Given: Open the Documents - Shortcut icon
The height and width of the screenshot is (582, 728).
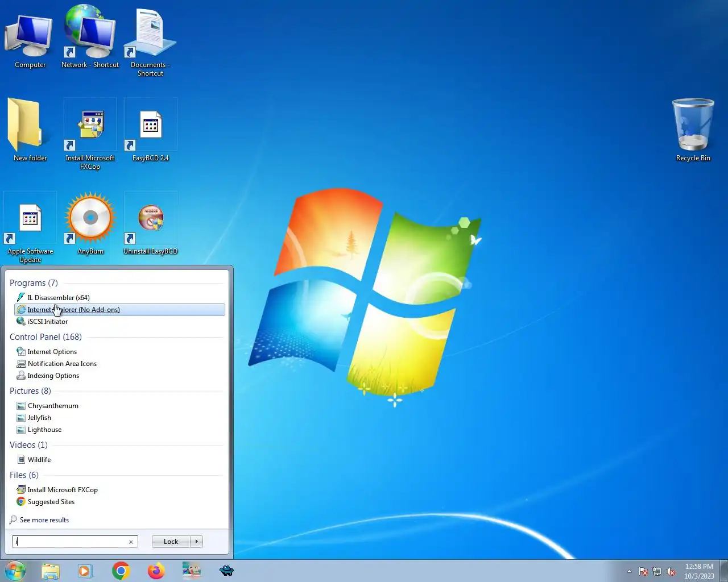Looking at the screenshot, I should 150,41.
